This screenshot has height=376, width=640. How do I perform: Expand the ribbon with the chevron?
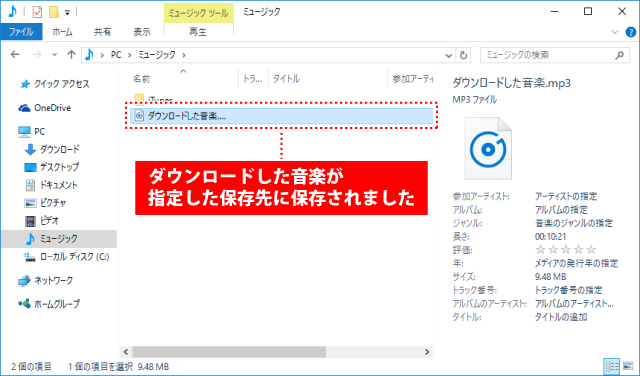tap(615, 32)
